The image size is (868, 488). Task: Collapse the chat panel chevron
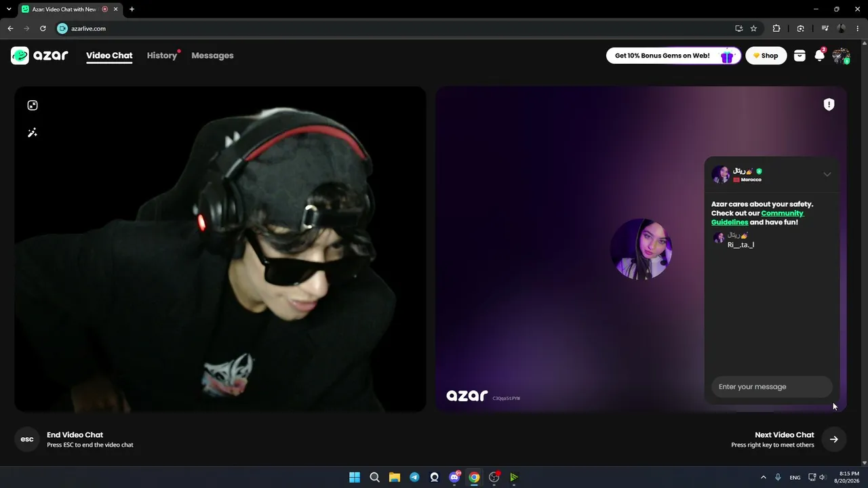(827, 174)
